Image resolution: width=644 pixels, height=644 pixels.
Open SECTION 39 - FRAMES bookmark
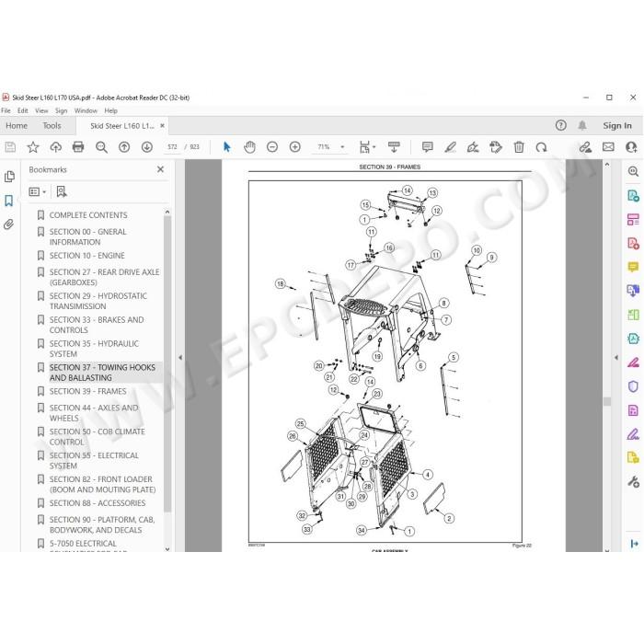[87, 391]
